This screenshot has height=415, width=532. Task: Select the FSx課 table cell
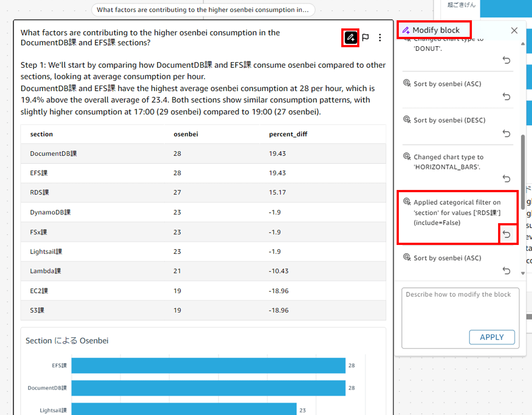click(38, 232)
